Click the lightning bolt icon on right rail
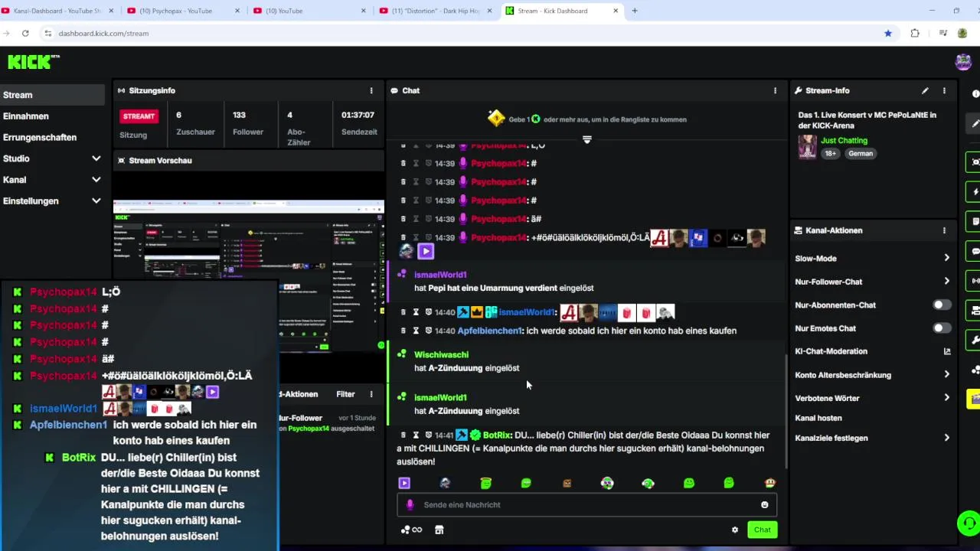Image resolution: width=980 pixels, height=551 pixels. (x=975, y=191)
